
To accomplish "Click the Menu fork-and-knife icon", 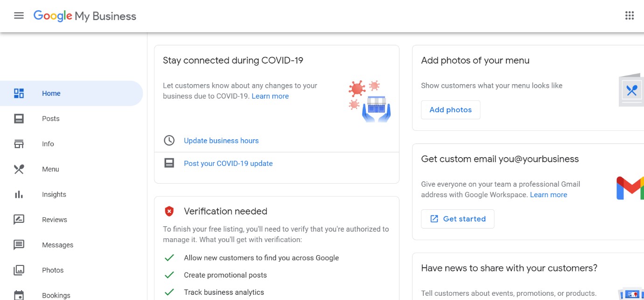I will (19, 169).
